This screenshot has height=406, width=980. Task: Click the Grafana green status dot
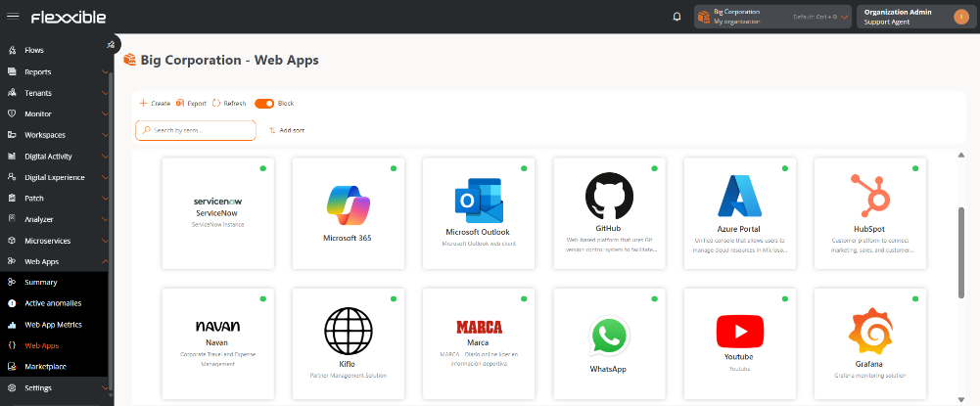point(915,299)
